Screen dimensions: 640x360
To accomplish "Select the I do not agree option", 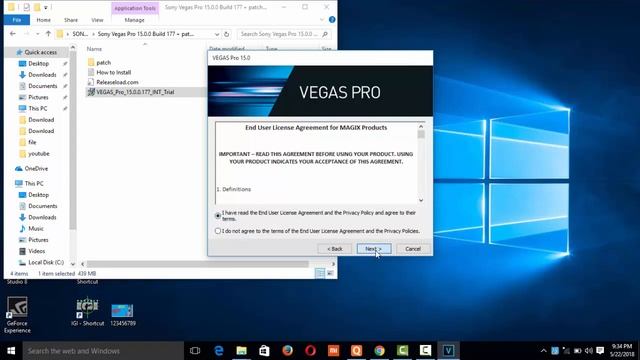I will [x=218, y=231].
